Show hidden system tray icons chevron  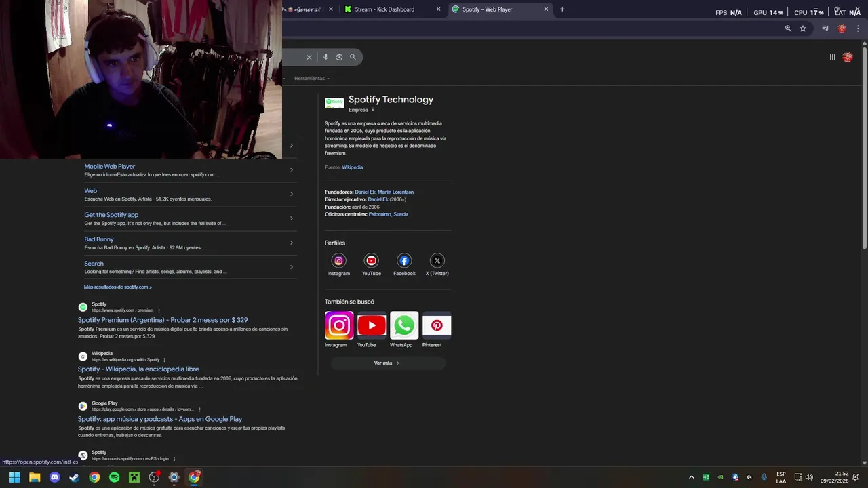692,477
